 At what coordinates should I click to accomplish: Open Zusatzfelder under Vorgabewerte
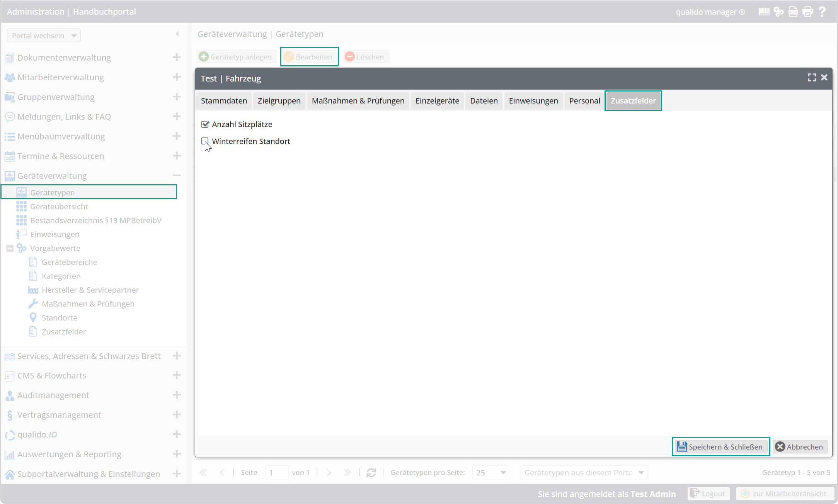tap(64, 332)
